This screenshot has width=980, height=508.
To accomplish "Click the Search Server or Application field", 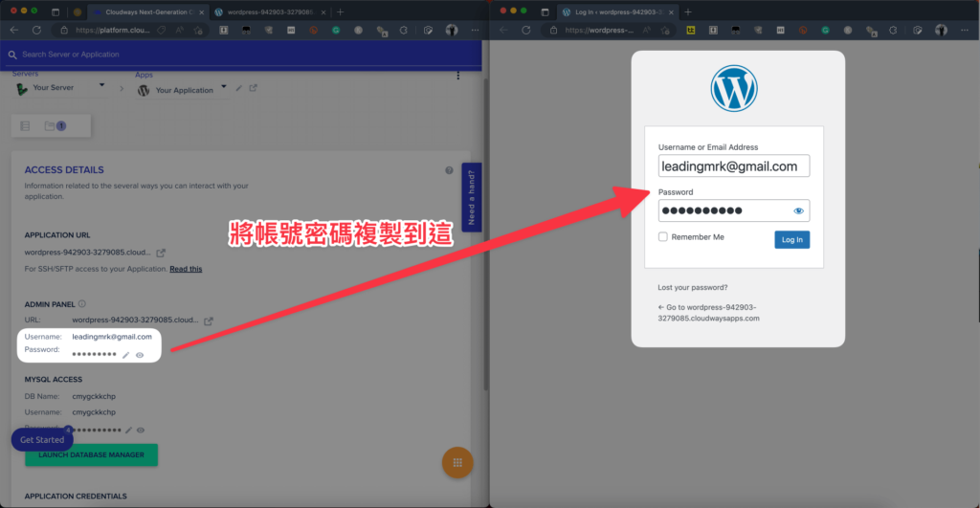I will click(244, 55).
